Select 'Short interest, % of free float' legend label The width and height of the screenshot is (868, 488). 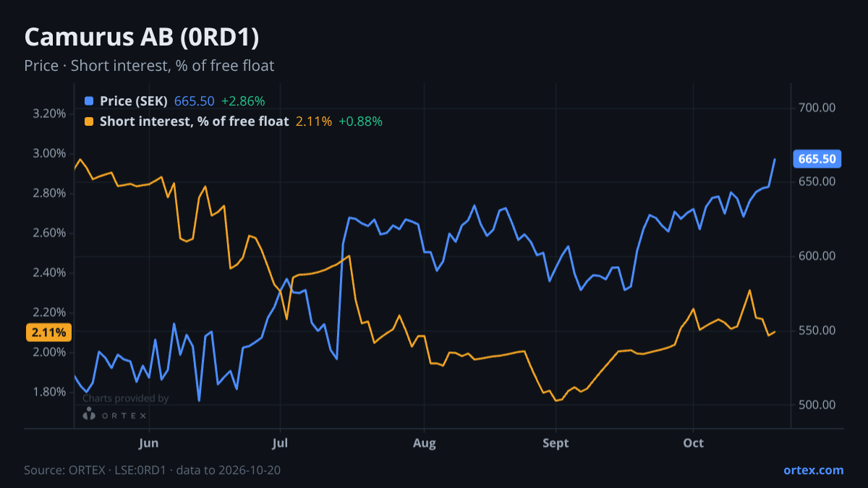pos(195,121)
